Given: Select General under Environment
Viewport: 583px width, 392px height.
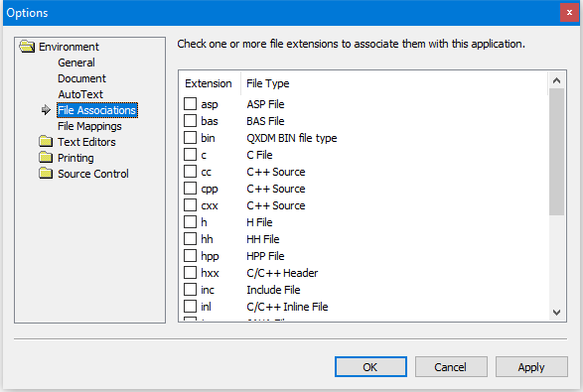Looking at the screenshot, I should point(76,63).
